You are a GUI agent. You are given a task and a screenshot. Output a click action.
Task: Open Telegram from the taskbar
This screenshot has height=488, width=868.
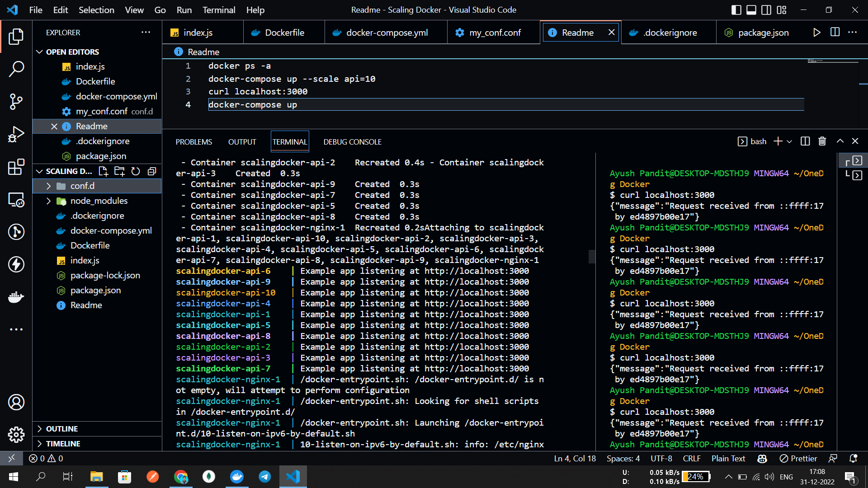pos(265,476)
